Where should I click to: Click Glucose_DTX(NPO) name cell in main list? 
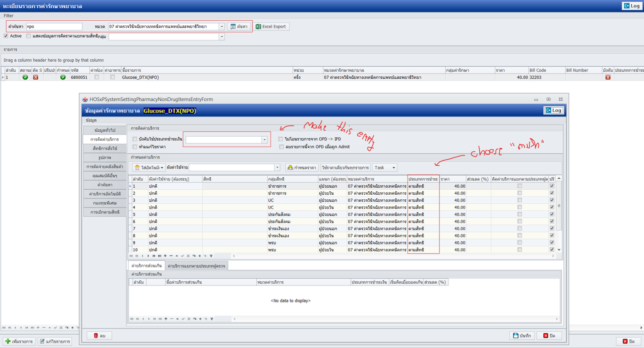point(207,77)
